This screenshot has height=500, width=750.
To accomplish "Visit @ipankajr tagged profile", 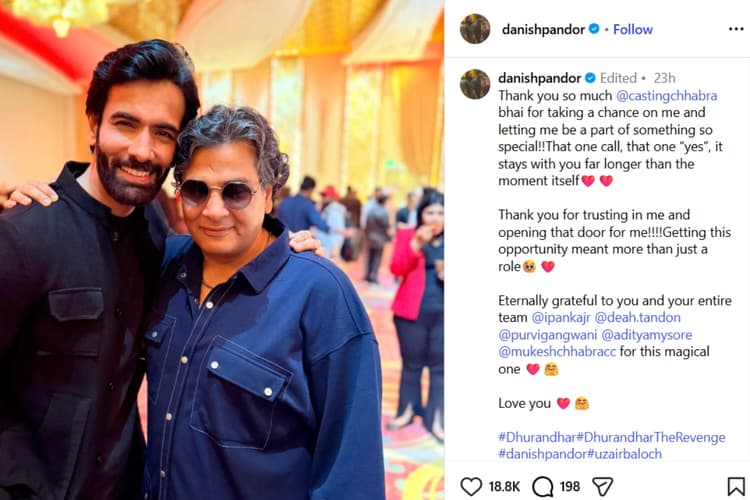I will (561, 318).
